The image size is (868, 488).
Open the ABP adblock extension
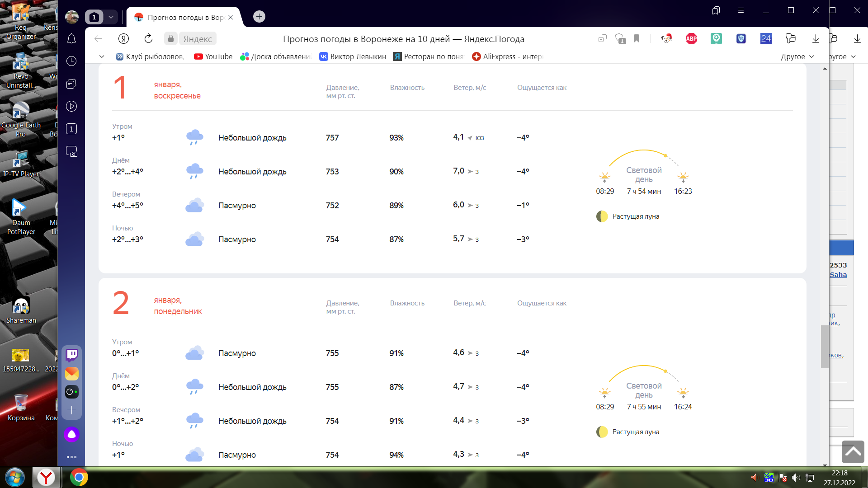(691, 39)
